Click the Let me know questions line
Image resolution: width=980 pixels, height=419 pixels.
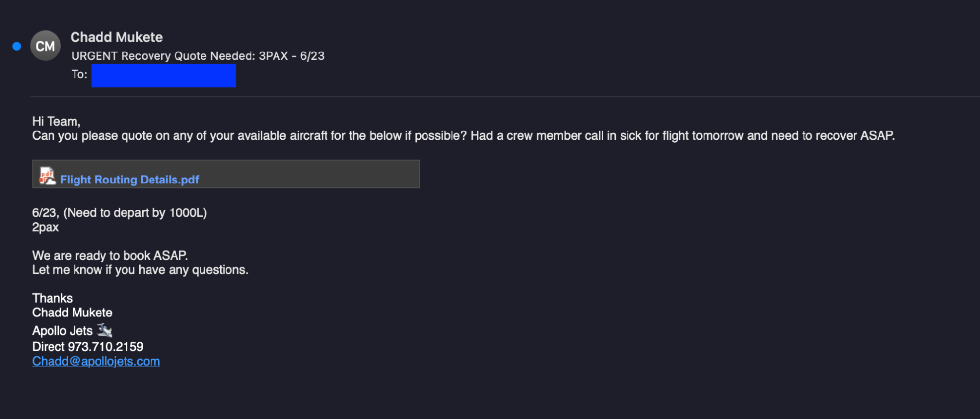(140, 270)
